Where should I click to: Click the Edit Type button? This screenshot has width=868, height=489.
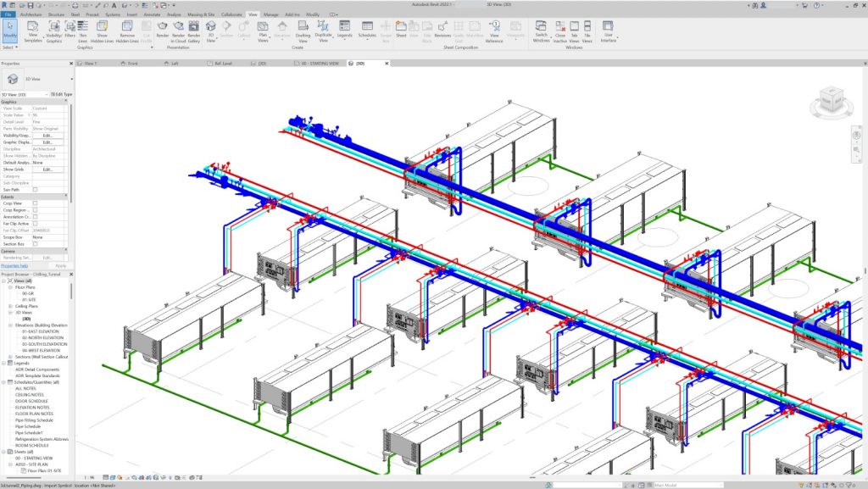61,95
